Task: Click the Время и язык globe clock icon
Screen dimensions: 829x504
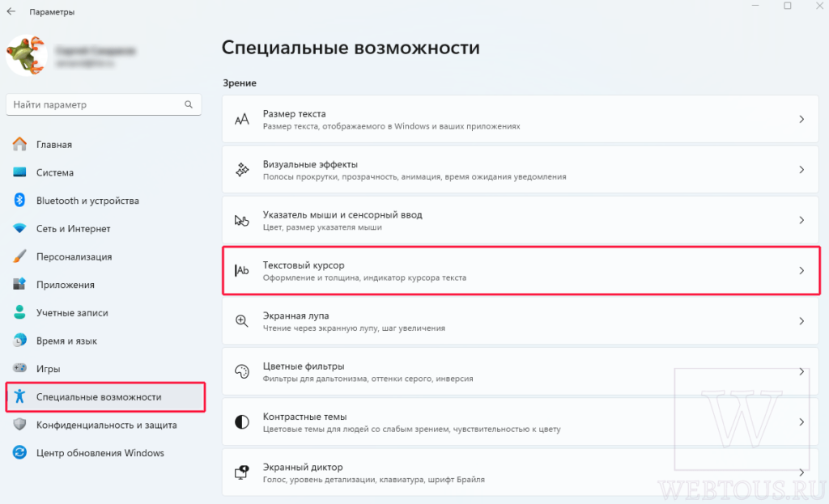Action: point(19,341)
